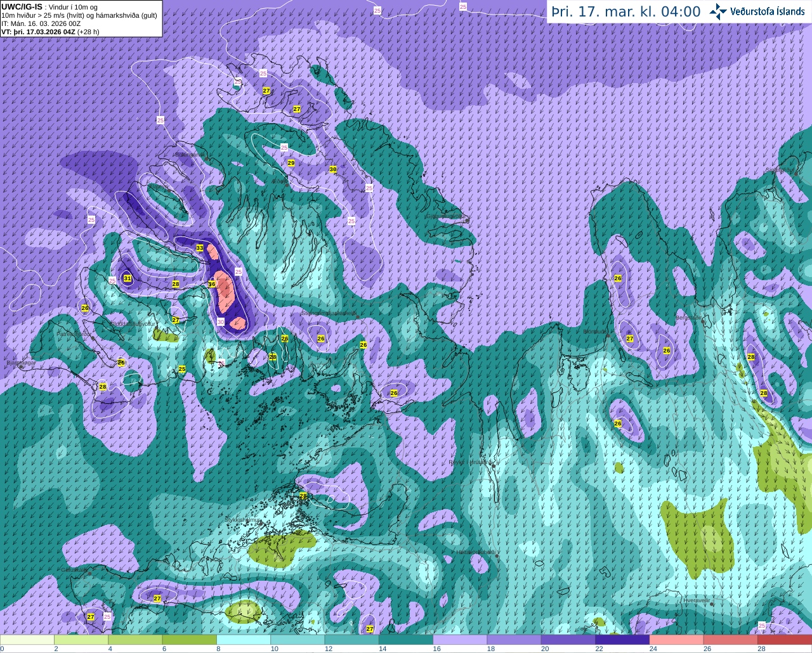Pick the 4–6 m/s green legend swatch
Image resolution: width=812 pixels, height=653 pixels.
pyautogui.click(x=135, y=639)
